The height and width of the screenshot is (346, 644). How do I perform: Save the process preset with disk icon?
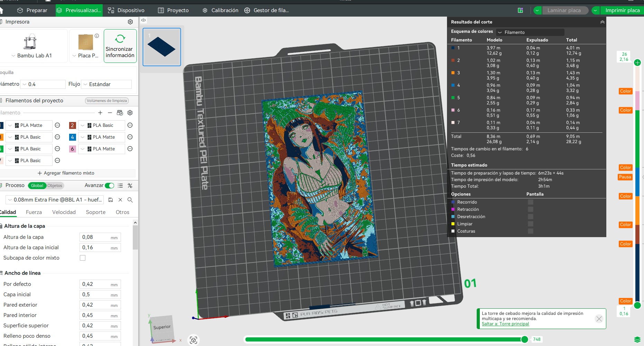[x=111, y=200]
